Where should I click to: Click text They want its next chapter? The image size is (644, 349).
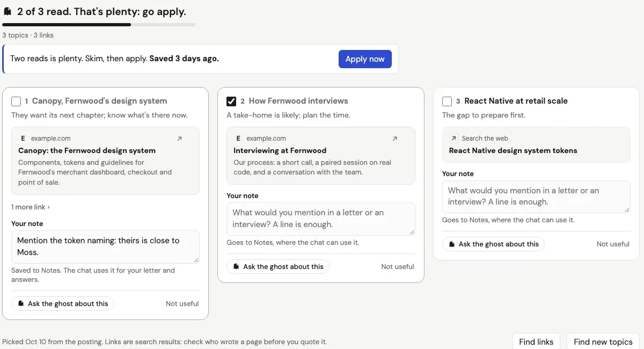[x=100, y=115]
